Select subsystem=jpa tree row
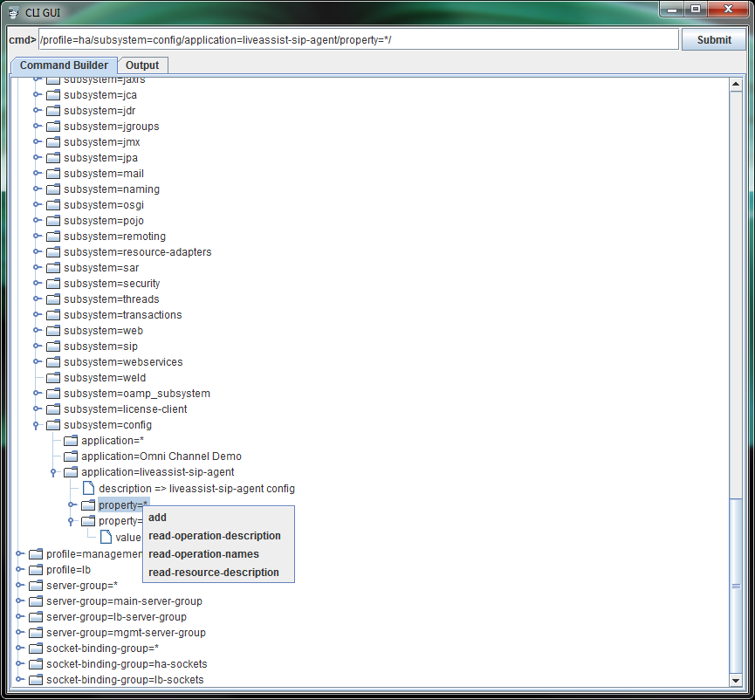 point(100,158)
